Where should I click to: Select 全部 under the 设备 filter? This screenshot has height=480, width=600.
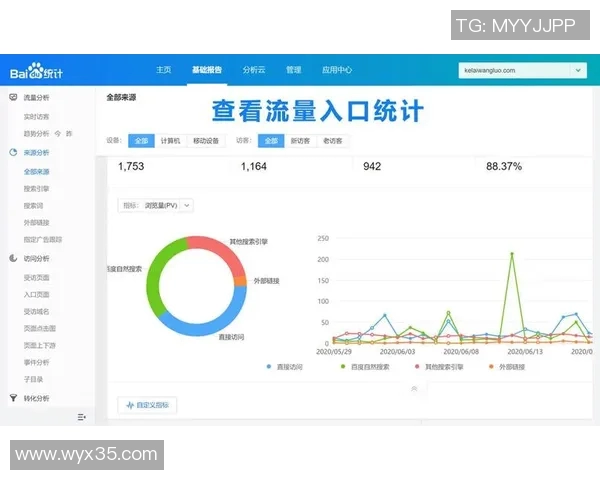pos(141,141)
